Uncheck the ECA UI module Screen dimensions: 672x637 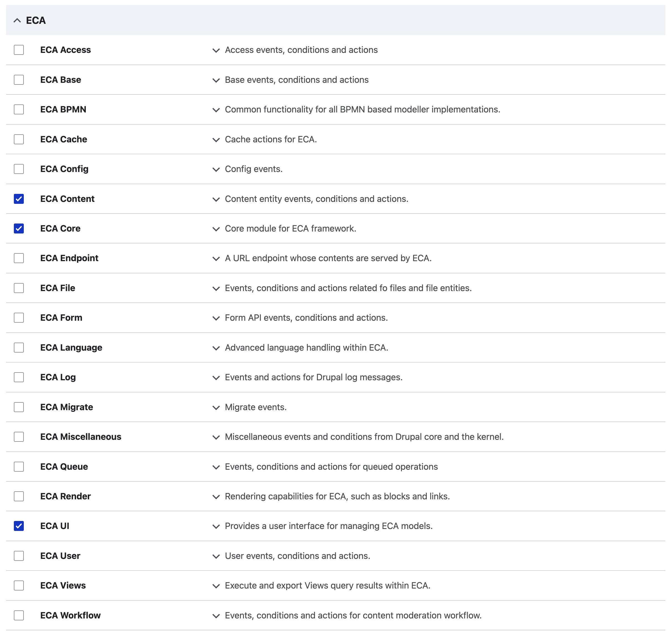pos(19,526)
